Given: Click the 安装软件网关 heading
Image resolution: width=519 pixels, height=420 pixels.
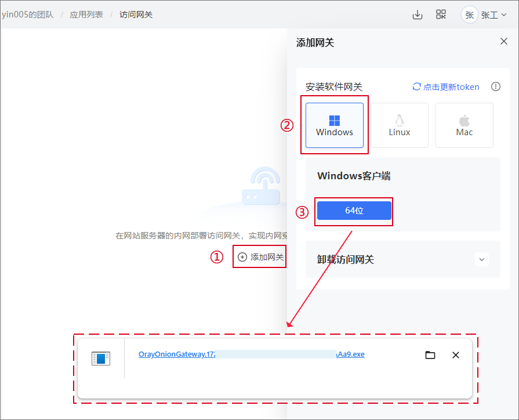Looking at the screenshot, I should 333,87.
